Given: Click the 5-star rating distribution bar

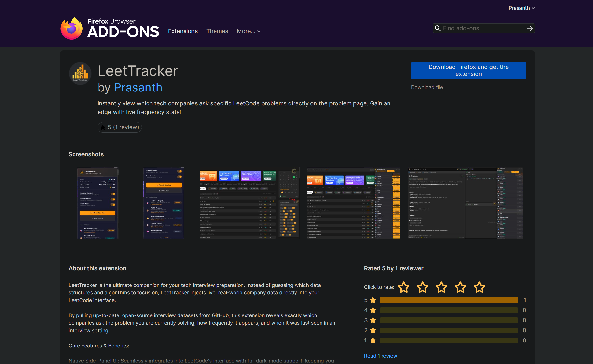Looking at the screenshot, I should pyautogui.click(x=449, y=300).
